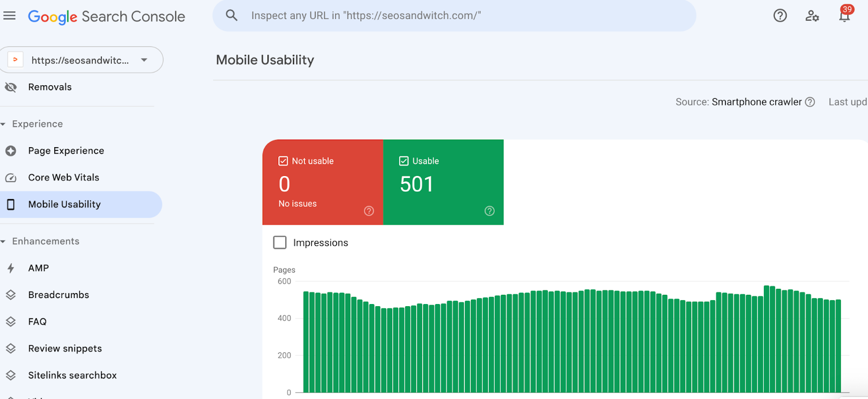The image size is (868, 399).
Task: Open the Removals page
Action: click(x=49, y=87)
